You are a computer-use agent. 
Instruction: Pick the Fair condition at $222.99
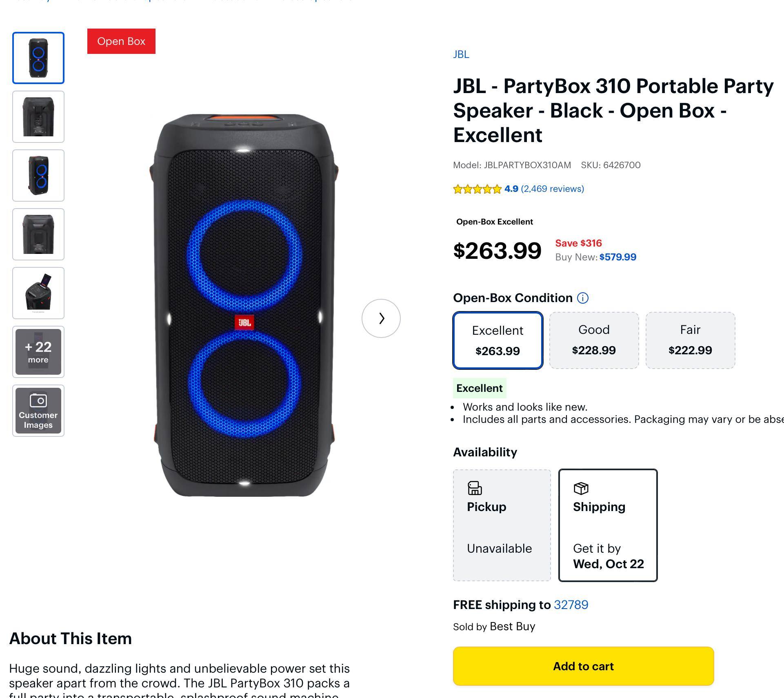[x=690, y=340]
